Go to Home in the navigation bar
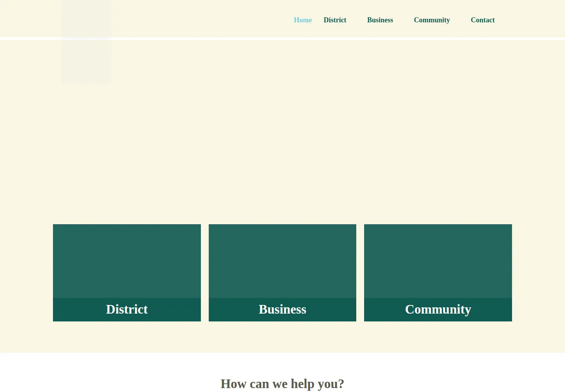Viewport: 565px width, 392px height. click(x=303, y=20)
